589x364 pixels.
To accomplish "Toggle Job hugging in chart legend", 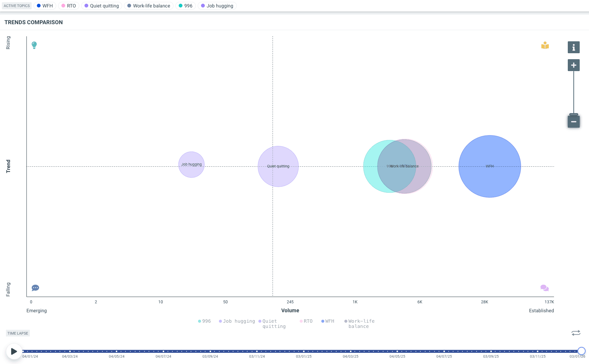I will (x=237, y=321).
